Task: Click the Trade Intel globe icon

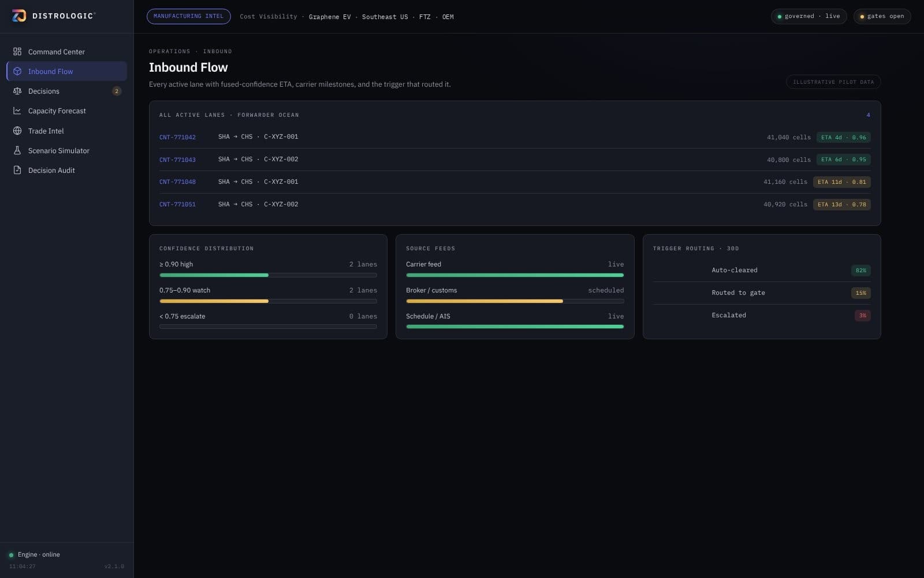Action: [x=17, y=131]
